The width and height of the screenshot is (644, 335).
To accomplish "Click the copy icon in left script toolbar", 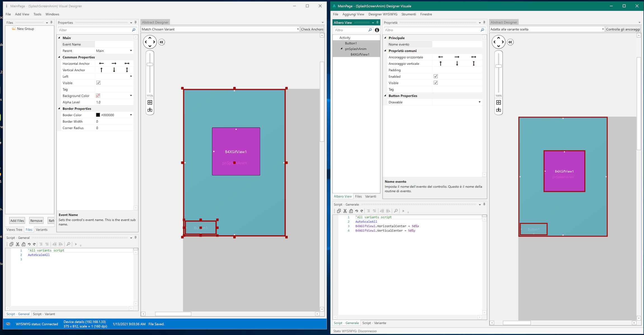I will pos(11,244).
